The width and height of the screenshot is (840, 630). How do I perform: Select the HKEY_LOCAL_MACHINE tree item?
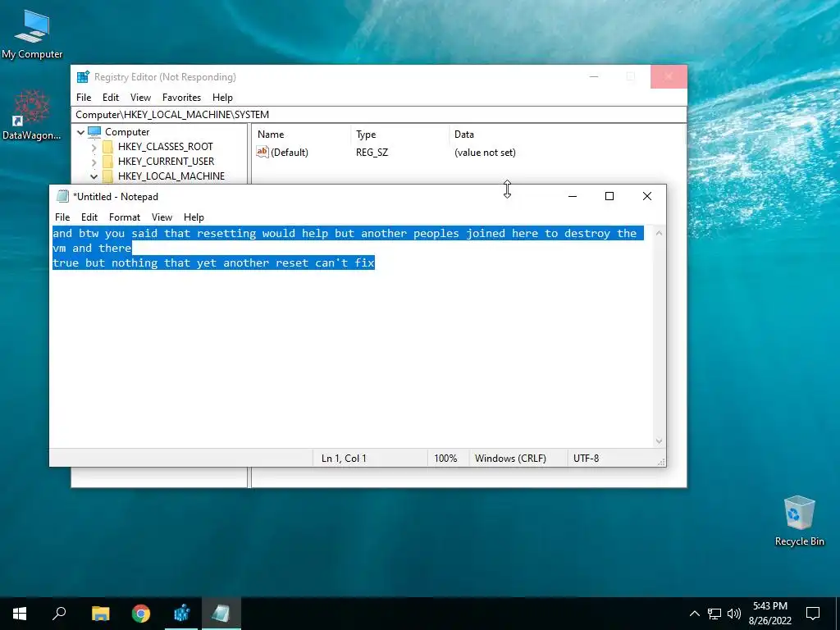pos(171,176)
